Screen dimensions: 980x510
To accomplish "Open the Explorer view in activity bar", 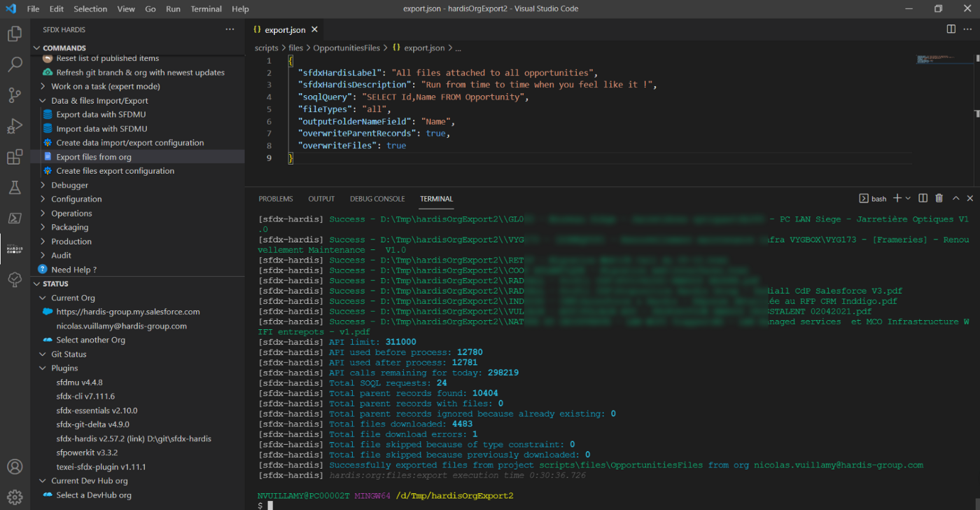I will click(x=15, y=34).
